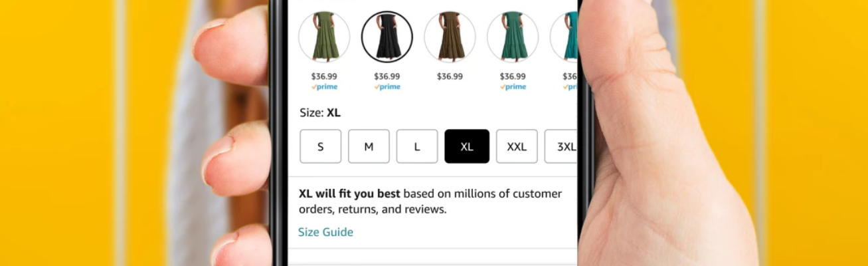The height and width of the screenshot is (266, 868).
Task: Tap the Prime badge under olive dress
Action: coord(324,87)
